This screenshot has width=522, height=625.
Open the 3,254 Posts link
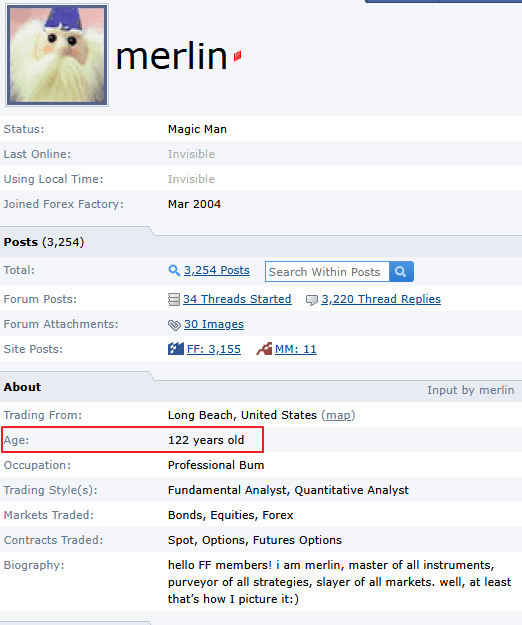point(217,270)
